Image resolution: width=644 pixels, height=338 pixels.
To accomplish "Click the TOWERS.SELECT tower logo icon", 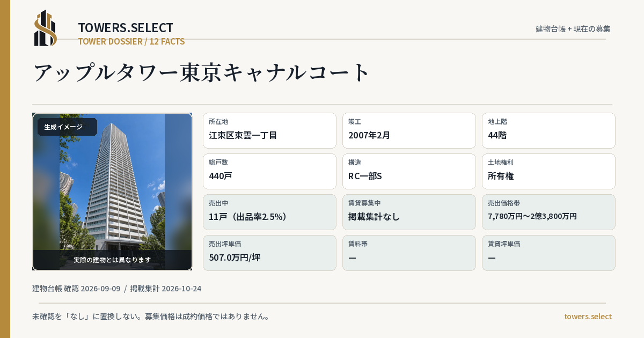I will point(46,28).
